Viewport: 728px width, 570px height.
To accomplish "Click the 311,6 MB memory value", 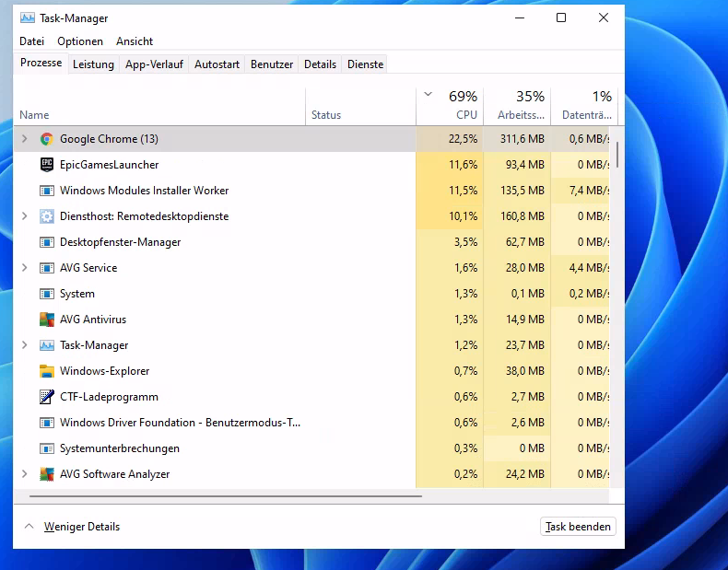I will [x=522, y=139].
